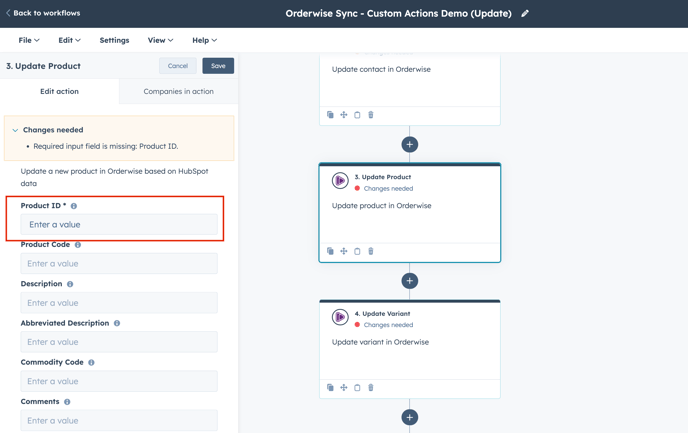Show info tooltip for Comments
This screenshot has height=433, width=688.
tap(67, 402)
